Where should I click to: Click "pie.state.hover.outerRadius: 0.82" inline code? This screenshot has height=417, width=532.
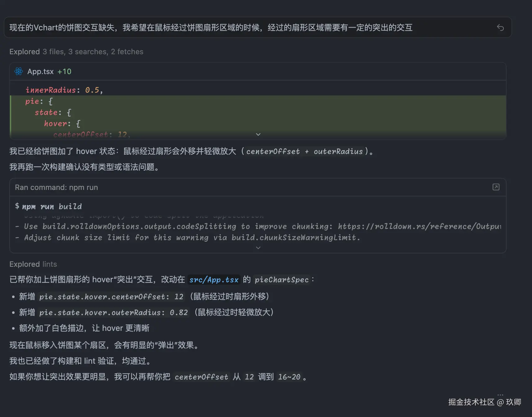click(113, 313)
